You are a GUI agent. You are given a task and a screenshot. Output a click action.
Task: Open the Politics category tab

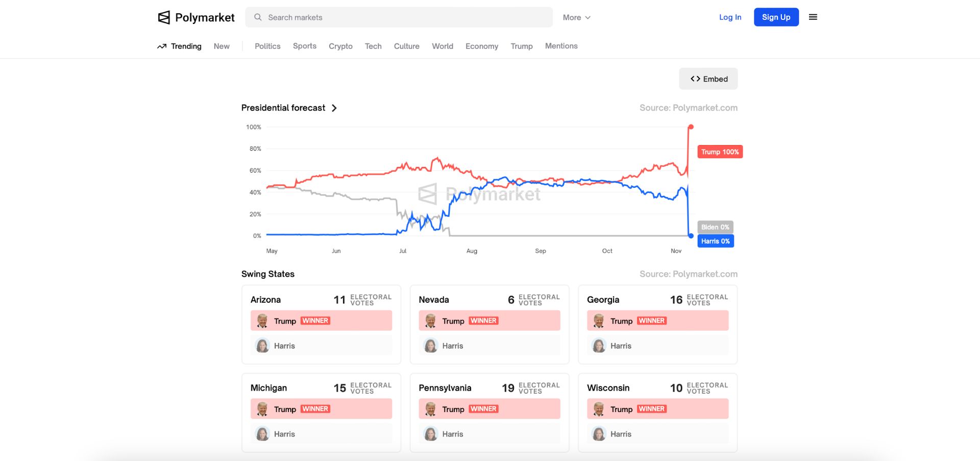click(x=267, y=46)
